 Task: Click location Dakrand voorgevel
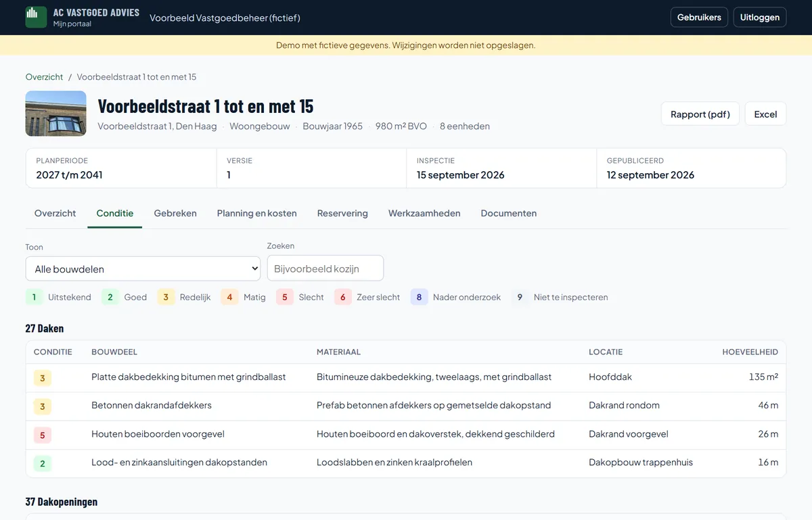[629, 434]
